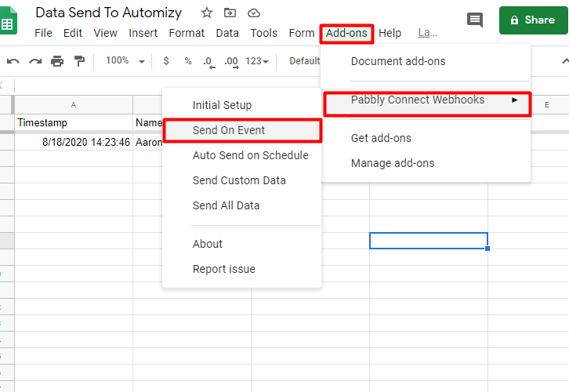Open the Insert menu

[x=143, y=33]
